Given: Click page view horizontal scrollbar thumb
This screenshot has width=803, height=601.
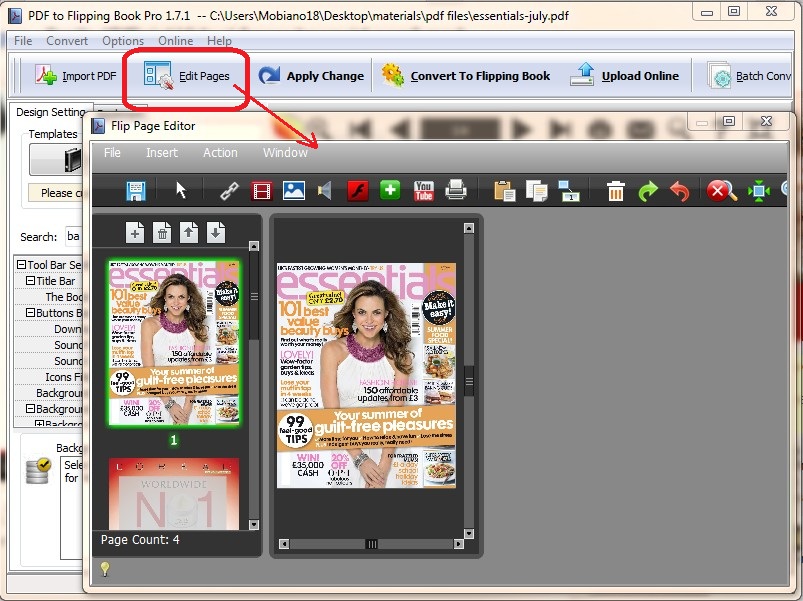Looking at the screenshot, I should click(x=372, y=544).
